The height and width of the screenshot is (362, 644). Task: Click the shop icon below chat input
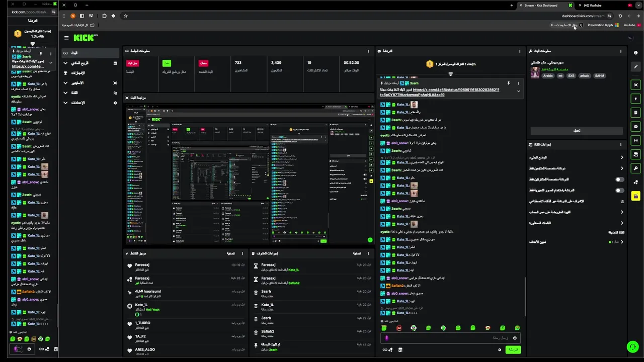pos(400,349)
